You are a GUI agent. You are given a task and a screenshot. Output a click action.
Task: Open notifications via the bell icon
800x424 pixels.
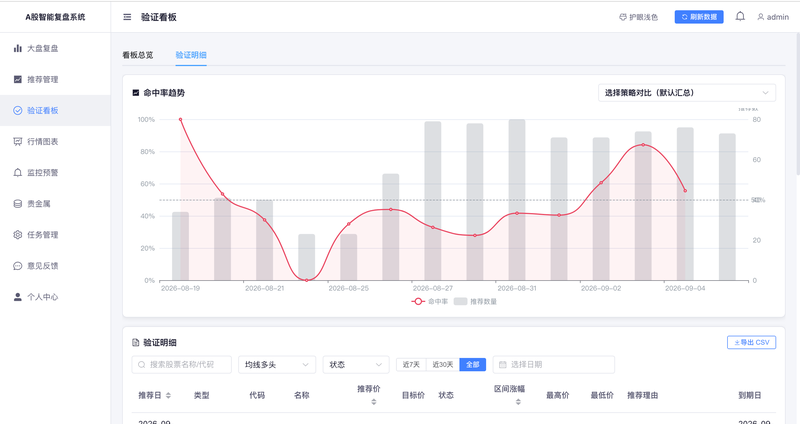coord(740,17)
